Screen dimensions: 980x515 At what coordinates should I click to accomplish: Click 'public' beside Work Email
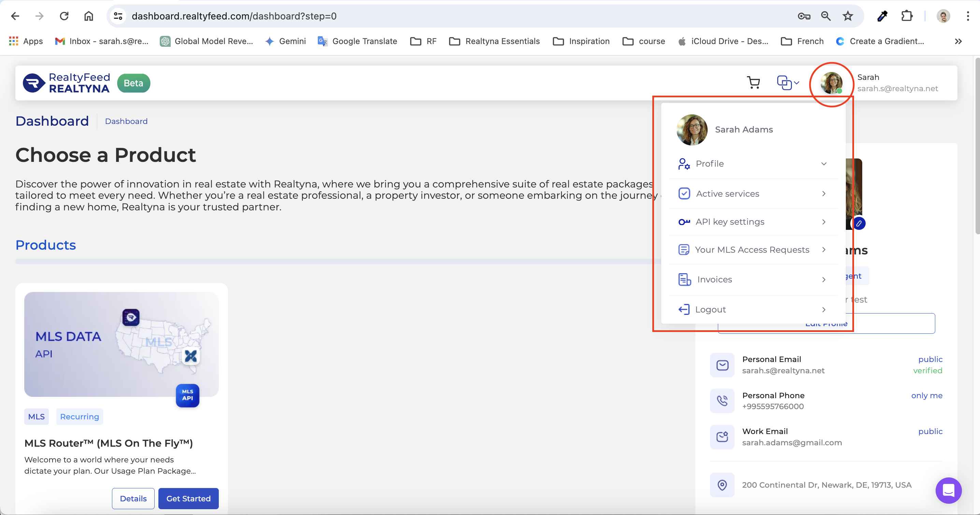coord(930,431)
